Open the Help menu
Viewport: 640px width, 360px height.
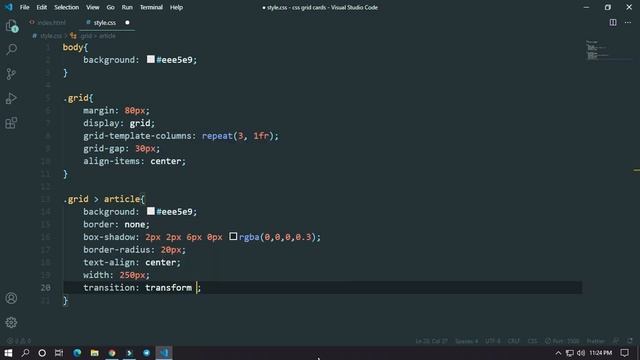coord(176,7)
